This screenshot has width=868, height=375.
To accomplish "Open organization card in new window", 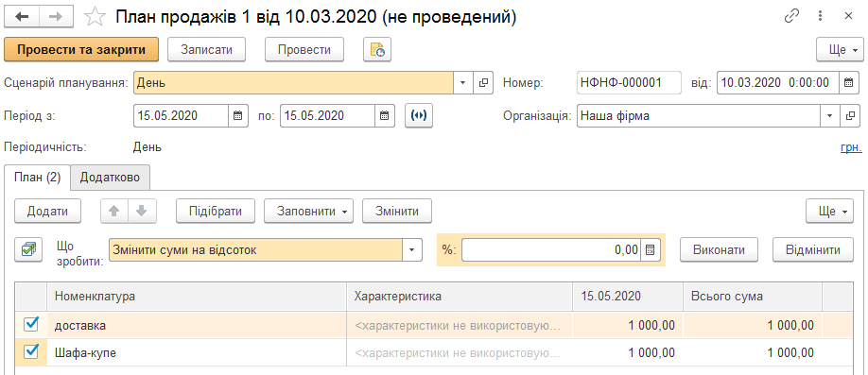I will pyautogui.click(x=850, y=116).
